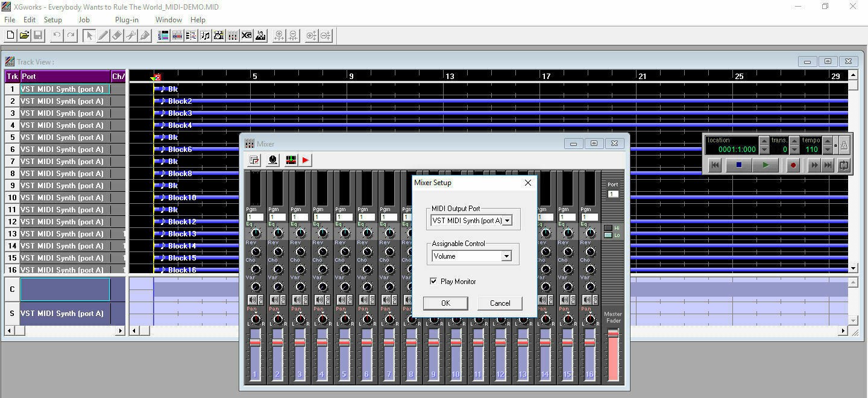This screenshot has height=398, width=868.
Task: Select the eraser tool
Action: point(117,36)
